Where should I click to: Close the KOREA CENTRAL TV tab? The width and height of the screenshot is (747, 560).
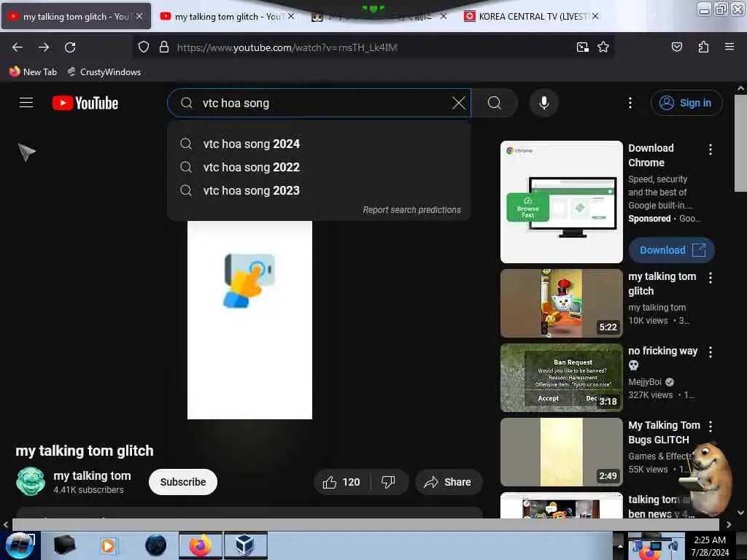pyautogui.click(x=595, y=16)
